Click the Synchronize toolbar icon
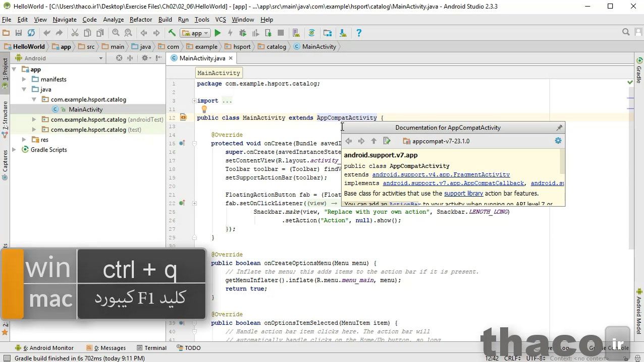 coord(31,33)
